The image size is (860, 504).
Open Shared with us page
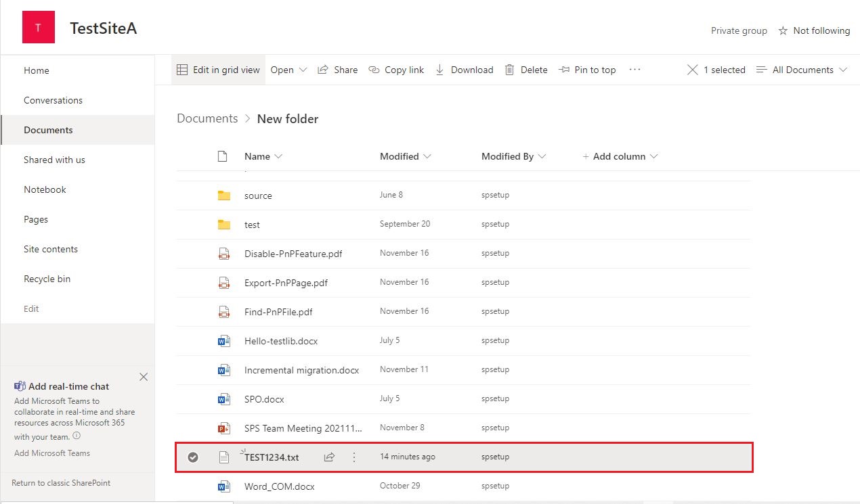point(54,160)
